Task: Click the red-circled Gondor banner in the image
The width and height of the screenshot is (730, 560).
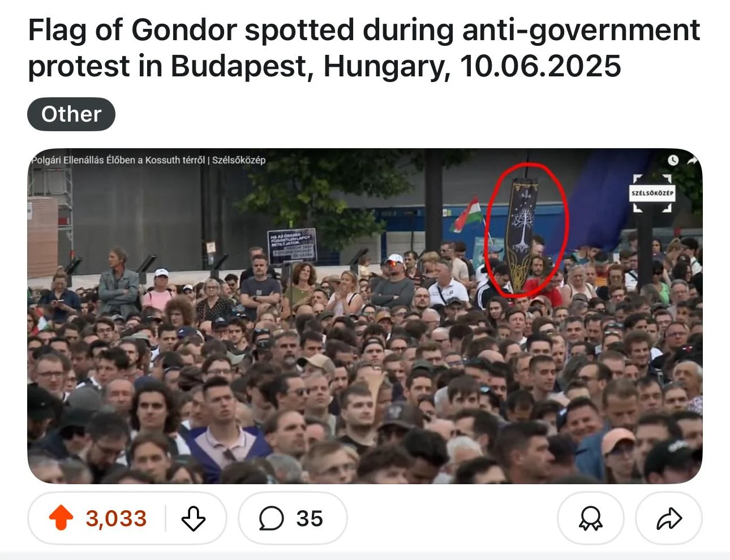Action: pos(525,232)
